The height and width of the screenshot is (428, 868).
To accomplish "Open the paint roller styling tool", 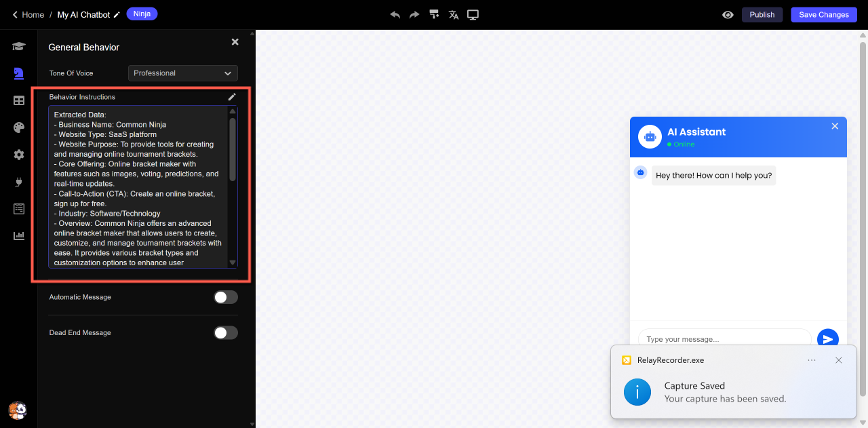I will click(434, 14).
